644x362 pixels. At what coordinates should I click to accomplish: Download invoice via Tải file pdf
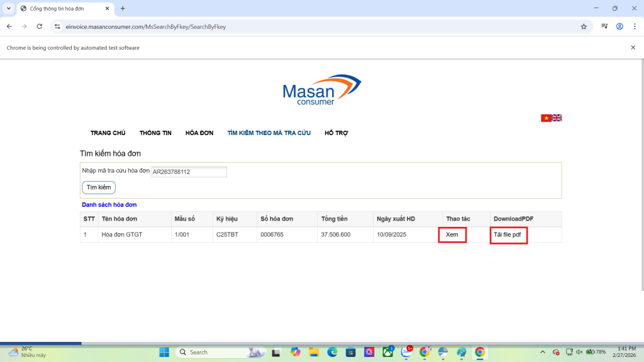point(508,234)
